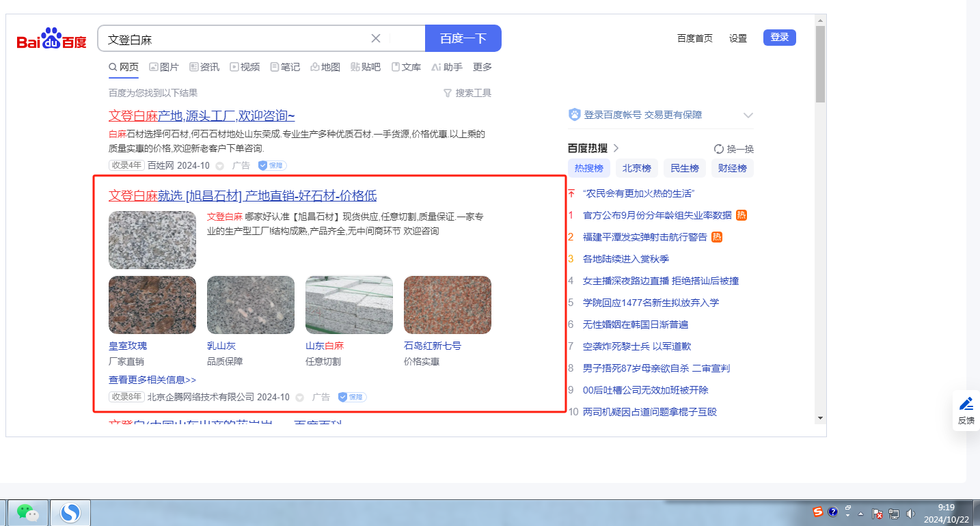Screen dimensions: 980x526
Task: Open the 皇室玫瑰 product link
Action: click(x=128, y=346)
